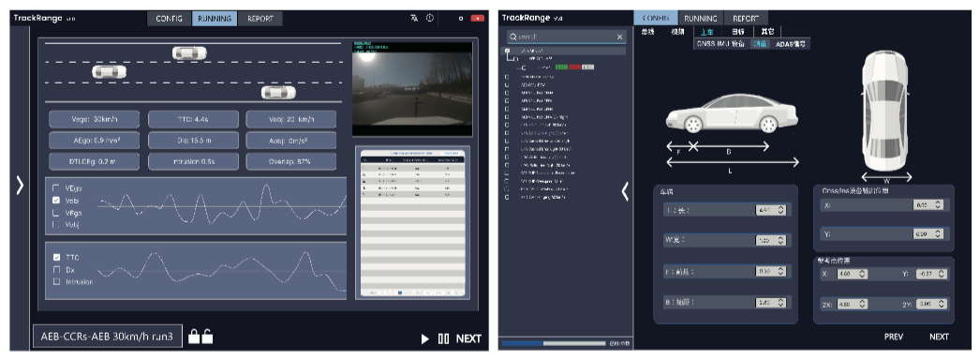Click the progress bar below test list
The image size is (980, 360).
pyautogui.click(x=553, y=343)
